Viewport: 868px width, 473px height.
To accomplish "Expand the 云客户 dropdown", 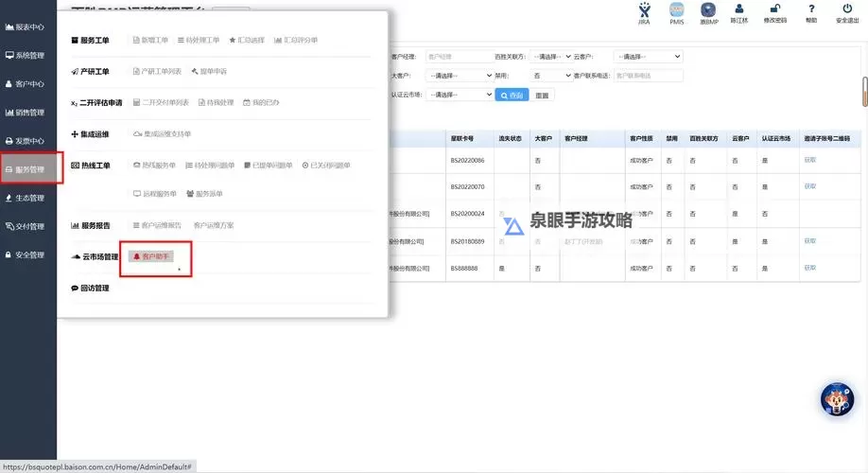I will (x=649, y=57).
